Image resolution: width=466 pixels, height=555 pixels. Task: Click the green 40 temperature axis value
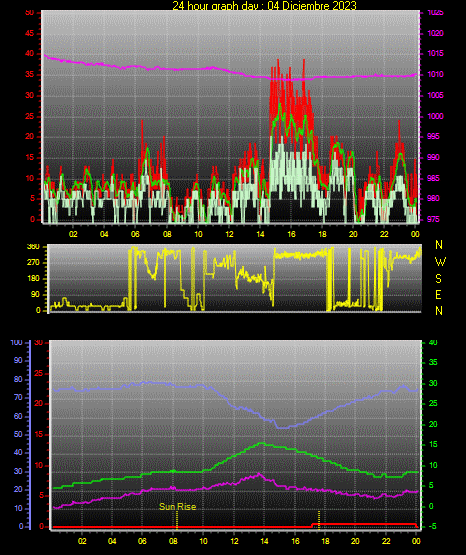[x=433, y=342]
